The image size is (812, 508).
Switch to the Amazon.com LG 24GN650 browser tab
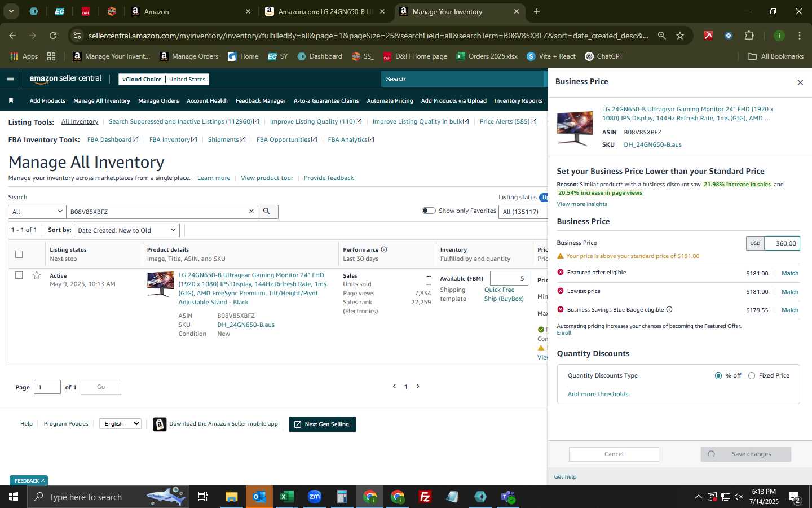point(324,11)
